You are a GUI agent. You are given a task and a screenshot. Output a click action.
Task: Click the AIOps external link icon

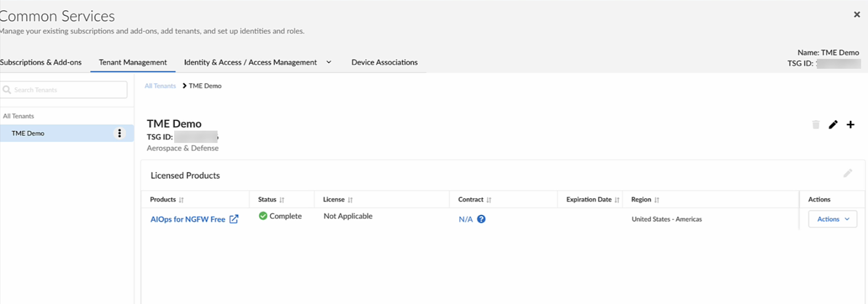click(234, 219)
